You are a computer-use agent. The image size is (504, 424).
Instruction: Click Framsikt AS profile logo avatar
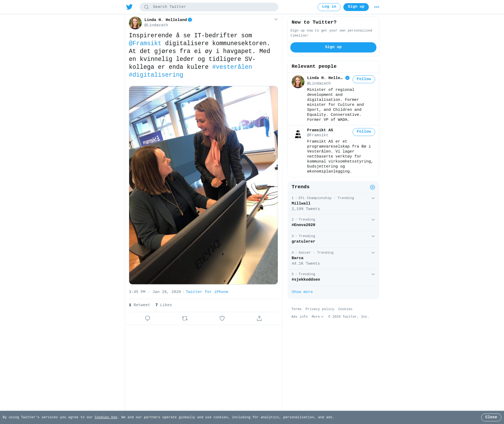coord(298,134)
